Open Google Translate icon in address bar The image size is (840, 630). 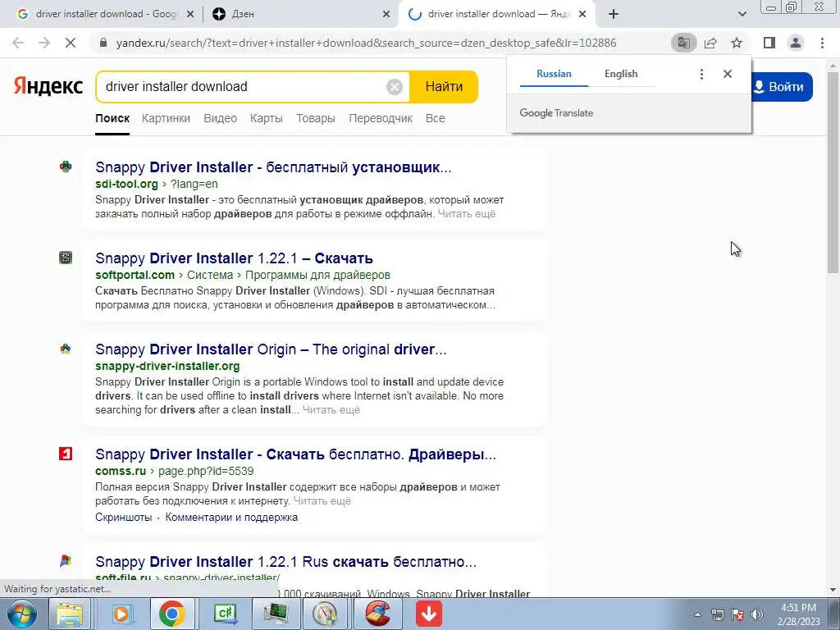coord(683,43)
